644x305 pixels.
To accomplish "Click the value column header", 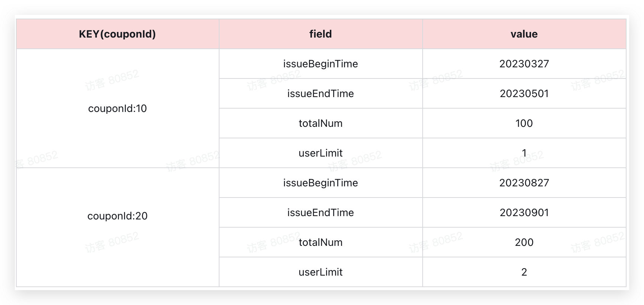I will [x=524, y=34].
